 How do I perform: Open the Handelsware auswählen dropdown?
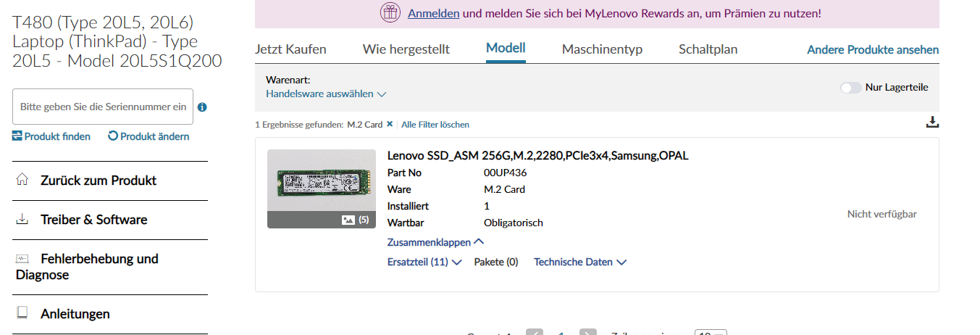(x=326, y=94)
